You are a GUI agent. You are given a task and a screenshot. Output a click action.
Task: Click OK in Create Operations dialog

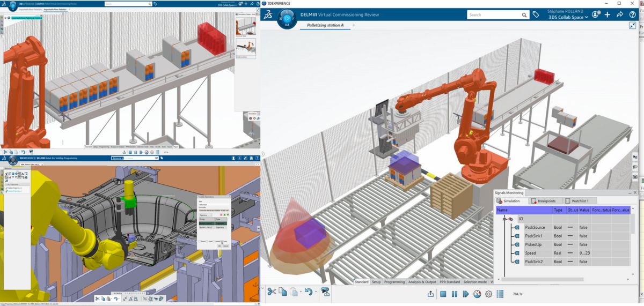tap(219, 246)
